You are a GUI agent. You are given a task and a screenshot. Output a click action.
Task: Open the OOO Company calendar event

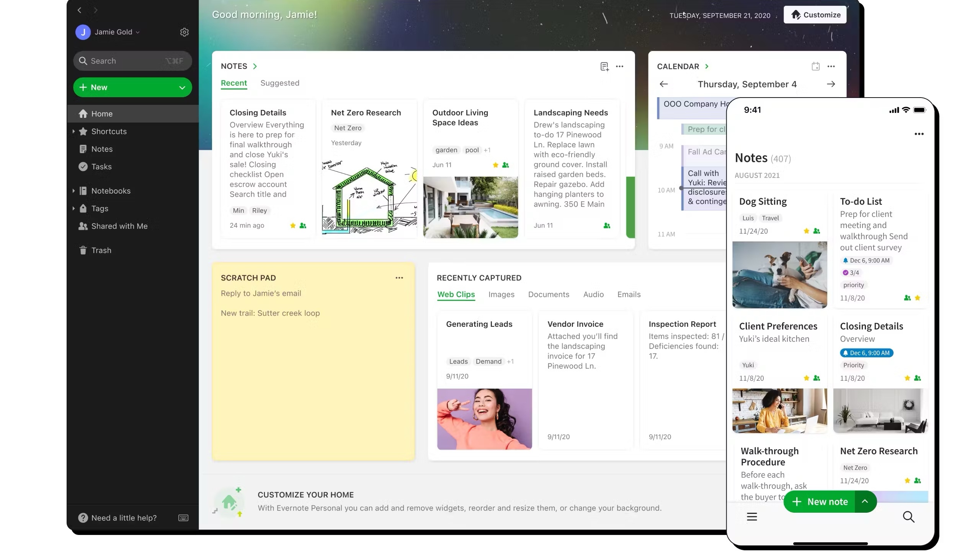(692, 108)
